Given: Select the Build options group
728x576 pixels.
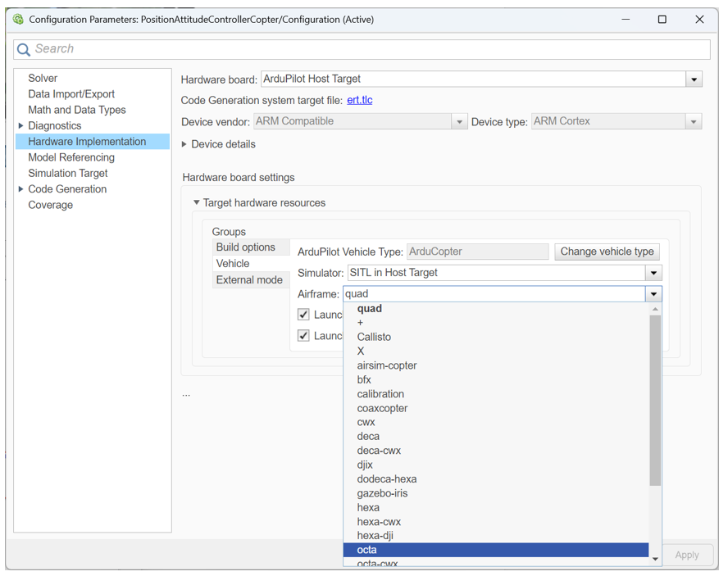Looking at the screenshot, I should (x=245, y=247).
